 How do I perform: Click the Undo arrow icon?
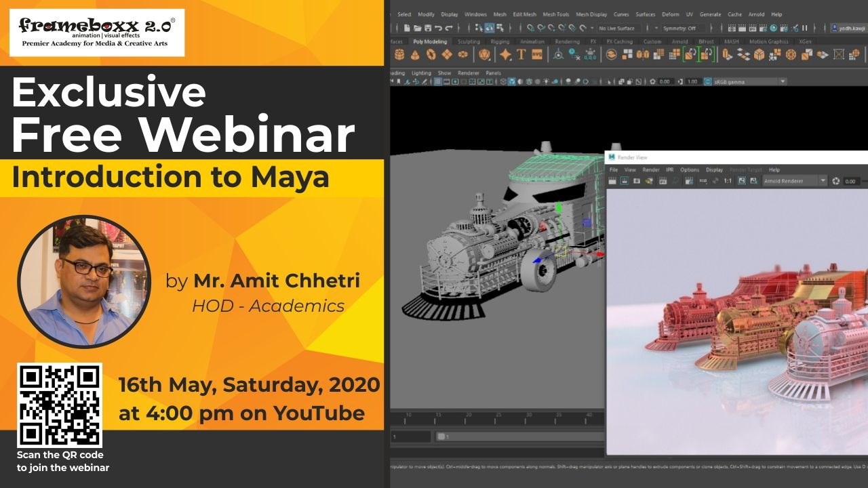439,28
